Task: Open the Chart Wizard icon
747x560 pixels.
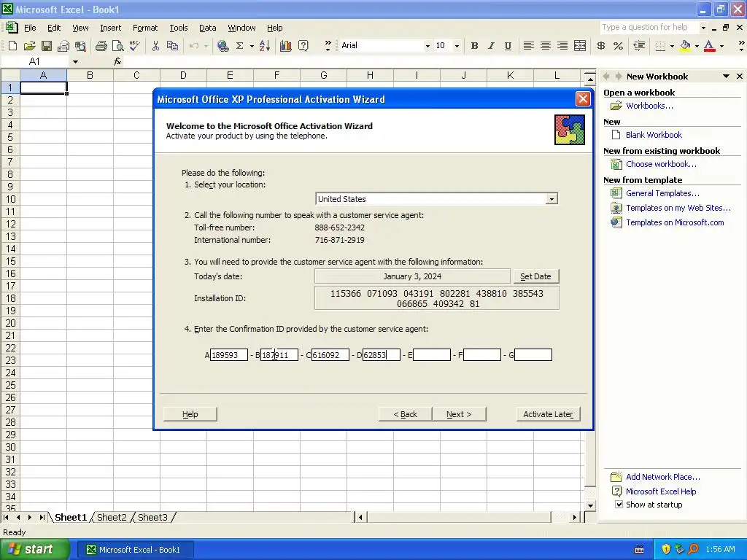Action: tap(286, 46)
